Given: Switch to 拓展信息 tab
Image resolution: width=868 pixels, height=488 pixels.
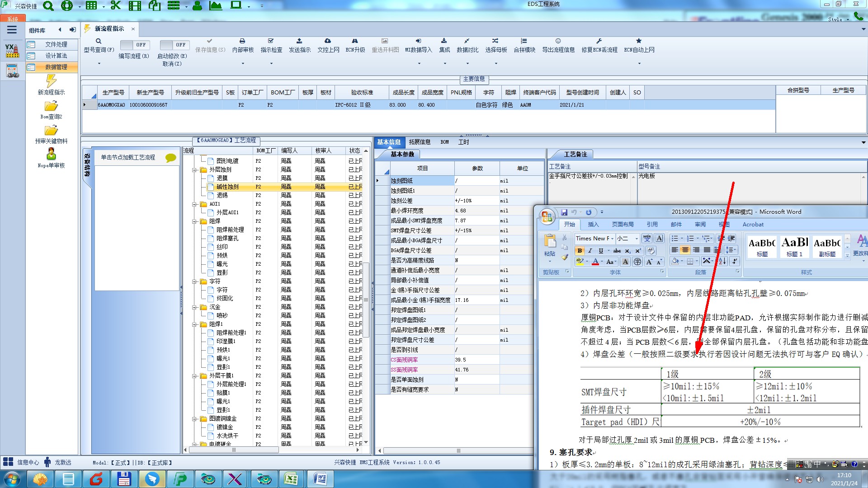Looking at the screenshot, I should pyautogui.click(x=419, y=142).
